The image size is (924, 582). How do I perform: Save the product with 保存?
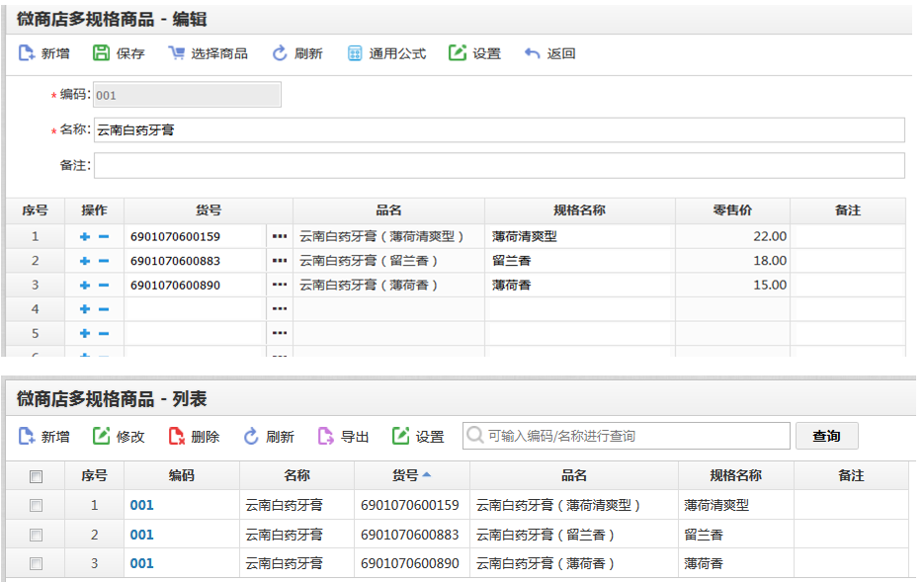[119, 53]
